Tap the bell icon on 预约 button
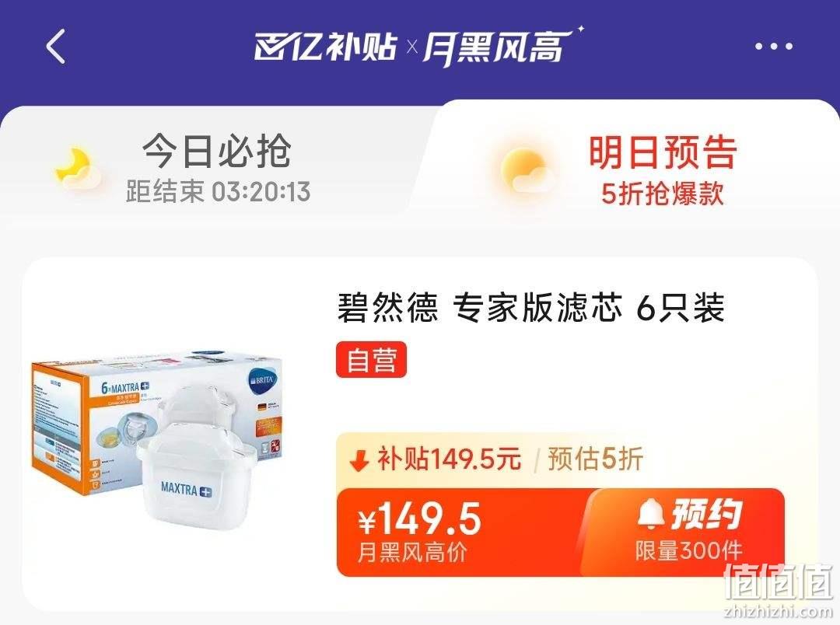840x625 pixels. [x=652, y=513]
